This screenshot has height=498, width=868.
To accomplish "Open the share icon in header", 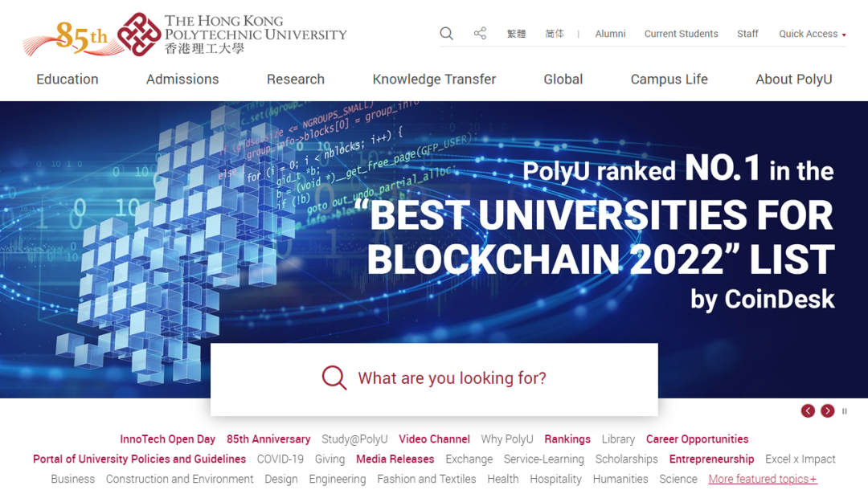I will tap(480, 33).
